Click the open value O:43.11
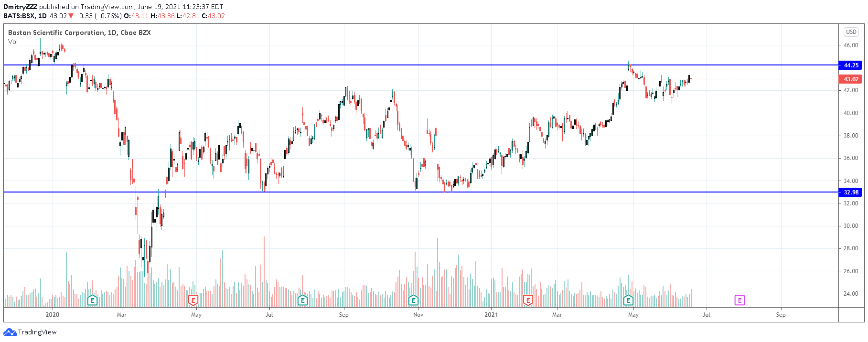Image resolution: width=868 pixels, height=342 pixels. [x=136, y=16]
